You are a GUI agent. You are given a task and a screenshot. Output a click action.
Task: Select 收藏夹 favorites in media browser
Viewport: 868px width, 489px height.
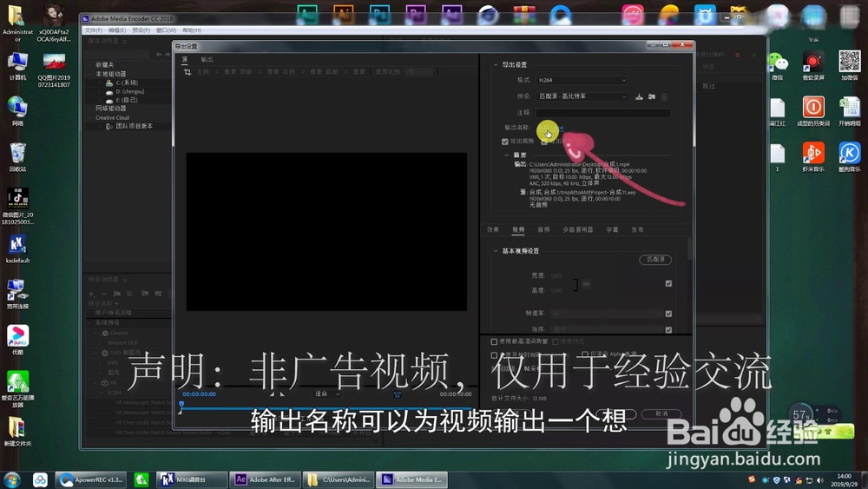(104, 65)
